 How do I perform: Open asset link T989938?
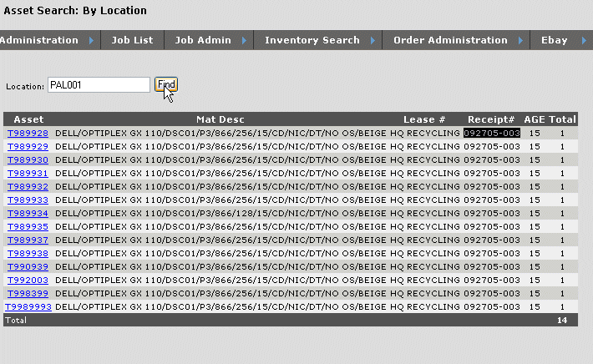(x=28, y=253)
